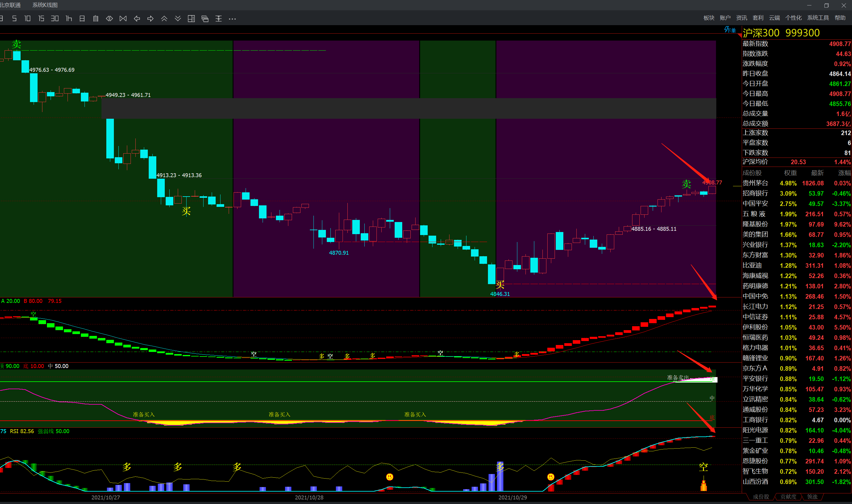
Task: Open the 套利 menu
Action: [x=758, y=18]
